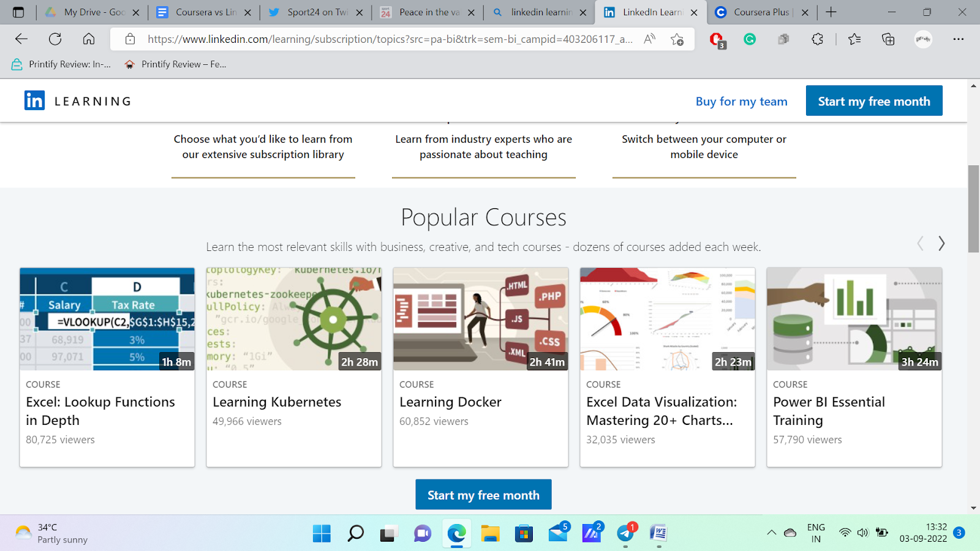Screen dimensions: 980x551
Task: Open a new browser tab
Action: click(831, 12)
